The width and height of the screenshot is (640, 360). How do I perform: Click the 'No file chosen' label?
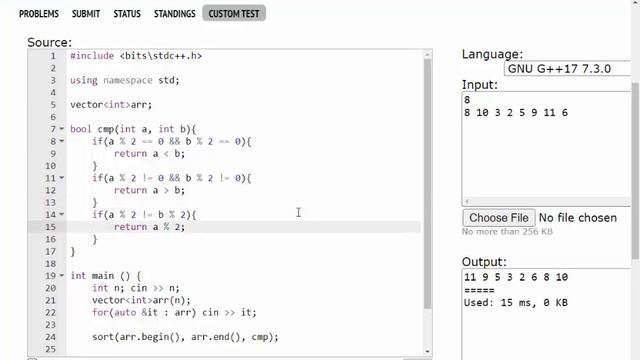tap(578, 218)
